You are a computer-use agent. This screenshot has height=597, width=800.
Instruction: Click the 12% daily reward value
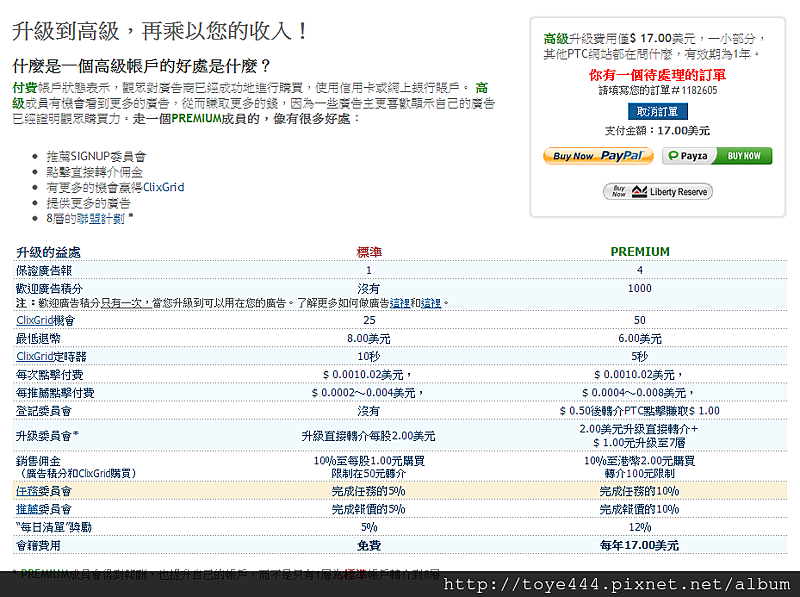[x=640, y=527]
